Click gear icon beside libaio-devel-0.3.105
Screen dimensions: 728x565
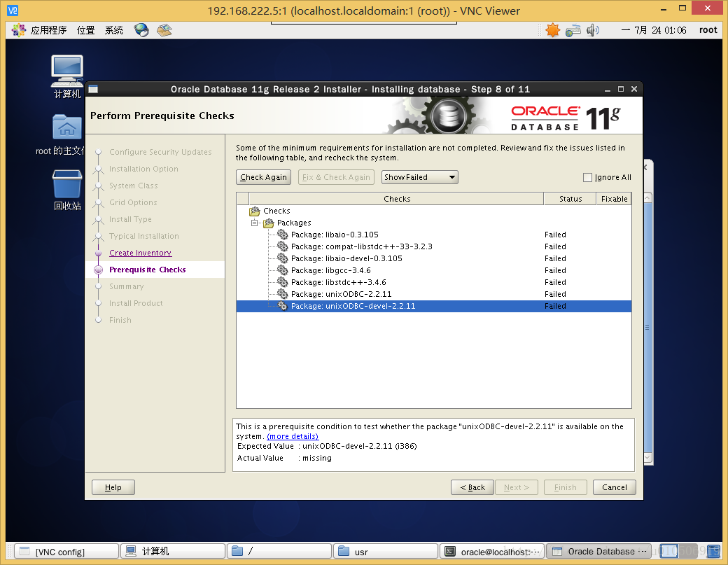(283, 258)
